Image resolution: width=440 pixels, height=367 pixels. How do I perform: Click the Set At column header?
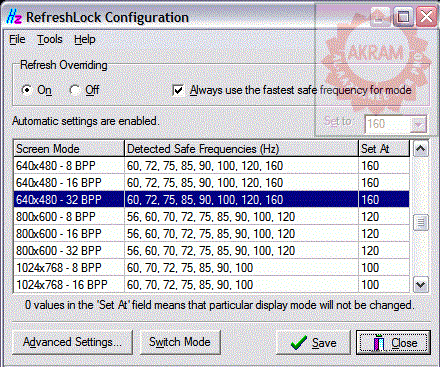pos(384,149)
